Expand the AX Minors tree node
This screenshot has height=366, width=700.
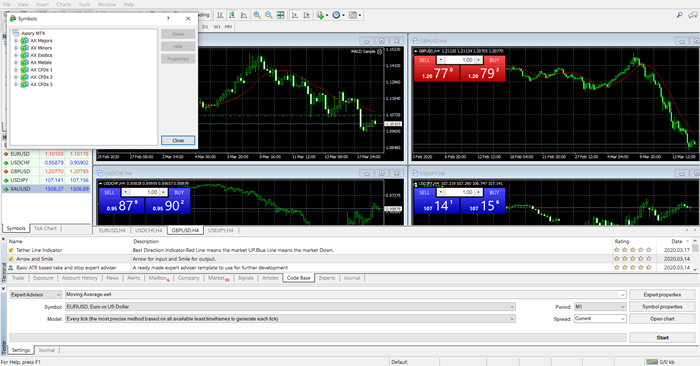[16, 48]
